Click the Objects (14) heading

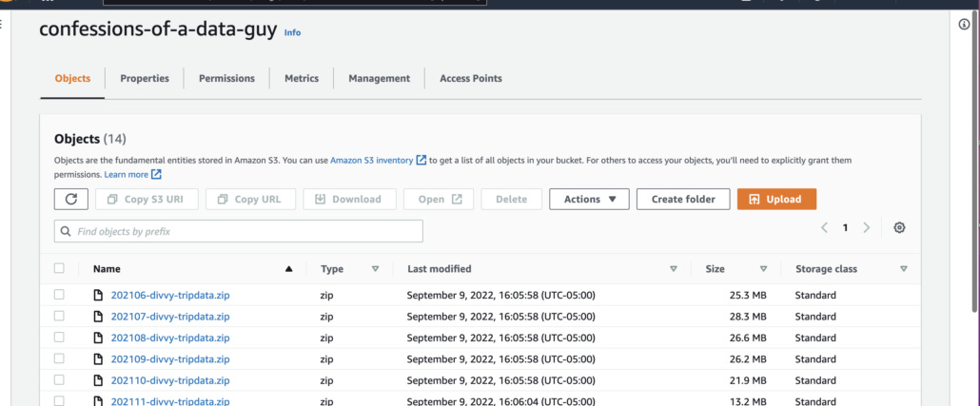(90, 139)
